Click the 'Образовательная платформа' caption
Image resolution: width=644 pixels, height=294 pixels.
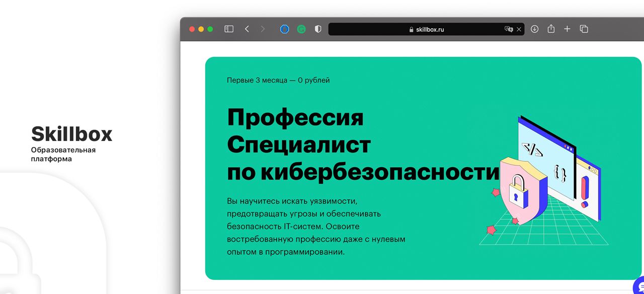(x=63, y=155)
